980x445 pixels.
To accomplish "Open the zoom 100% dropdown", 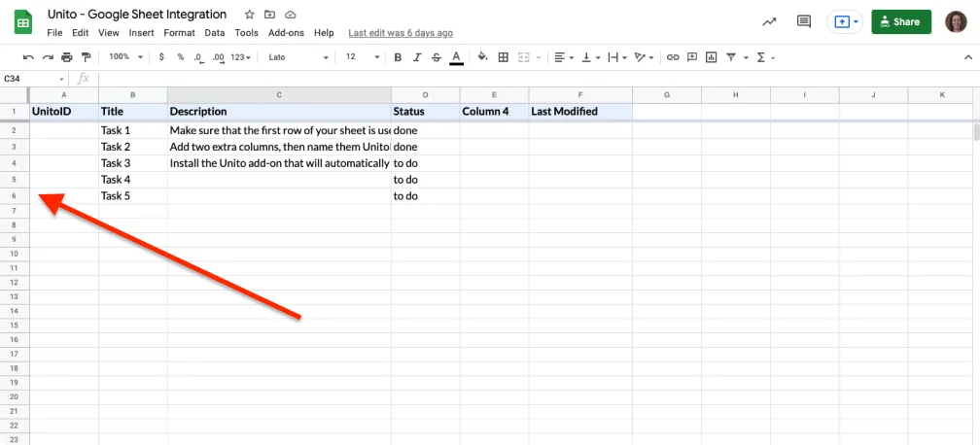I will coord(125,57).
